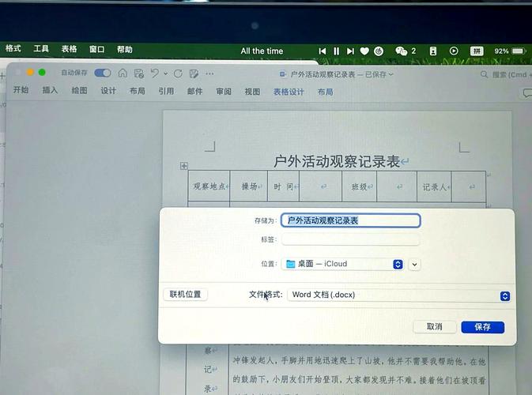The width and height of the screenshot is (532, 395).
Task: Click the empty cell after 记录人
Action: pos(469,186)
